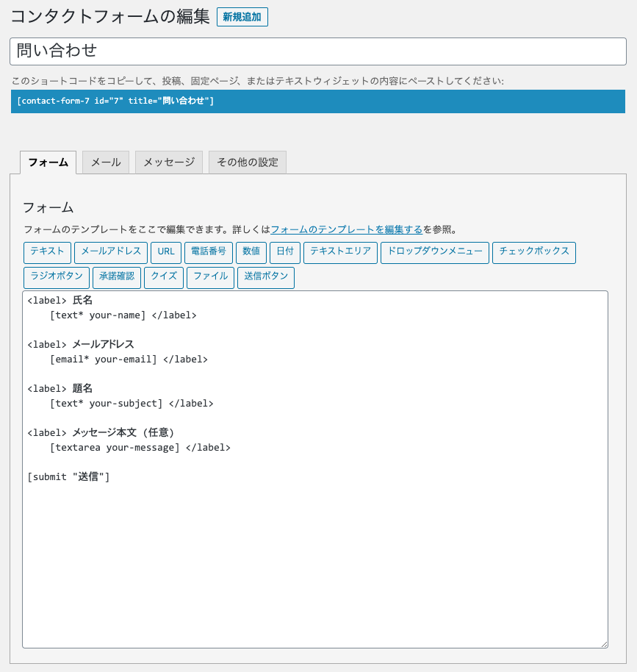Click the '<label> 氏名' line
The width and height of the screenshot is (637, 672).
coord(60,301)
